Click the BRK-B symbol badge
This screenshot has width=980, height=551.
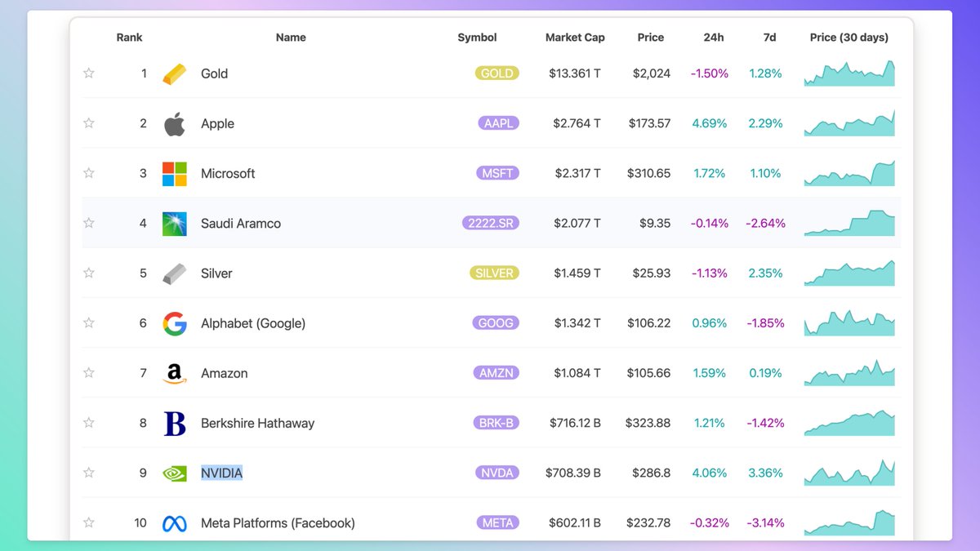tap(496, 423)
